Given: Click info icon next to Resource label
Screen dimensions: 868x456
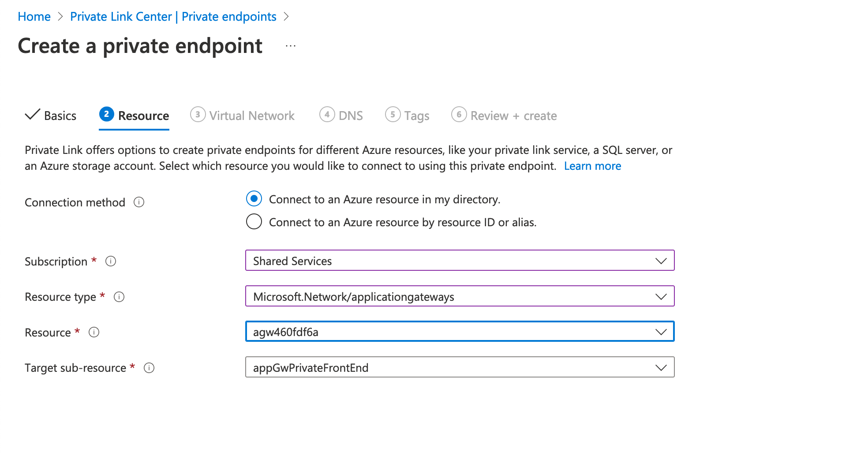Looking at the screenshot, I should pyautogui.click(x=94, y=333).
